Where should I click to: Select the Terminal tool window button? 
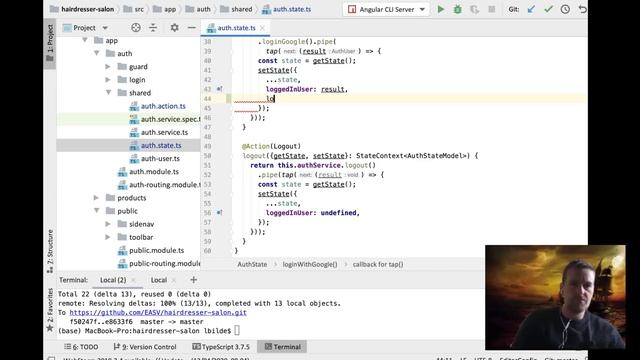[x=282, y=347]
